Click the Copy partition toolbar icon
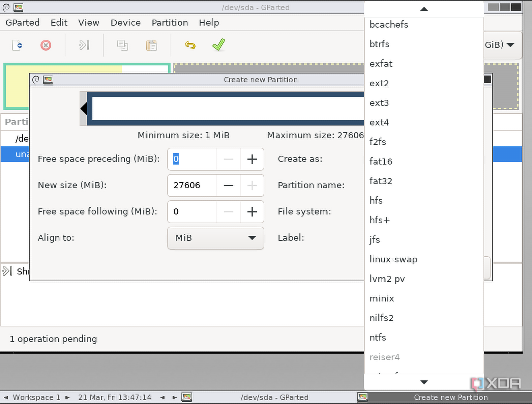The height and width of the screenshot is (404, 532). click(122, 45)
